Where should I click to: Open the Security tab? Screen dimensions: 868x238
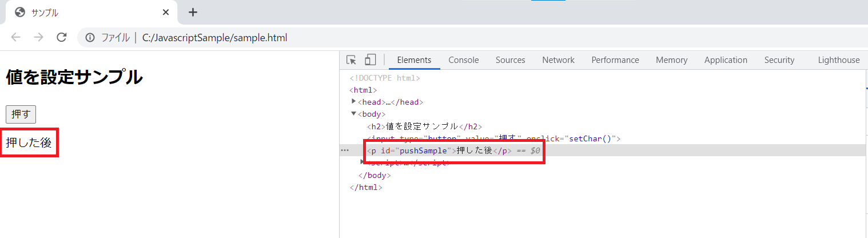click(779, 60)
